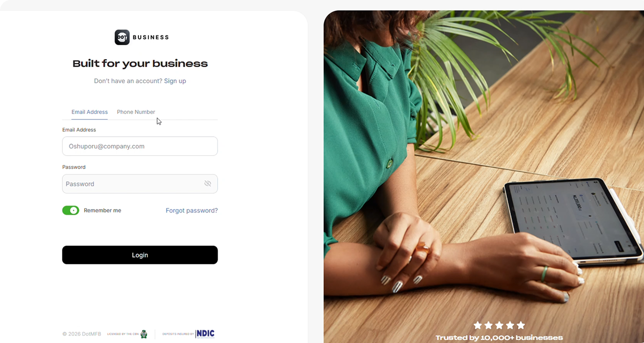Focus the Password input field
This screenshot has height=343, width=644.
point(140,184)
